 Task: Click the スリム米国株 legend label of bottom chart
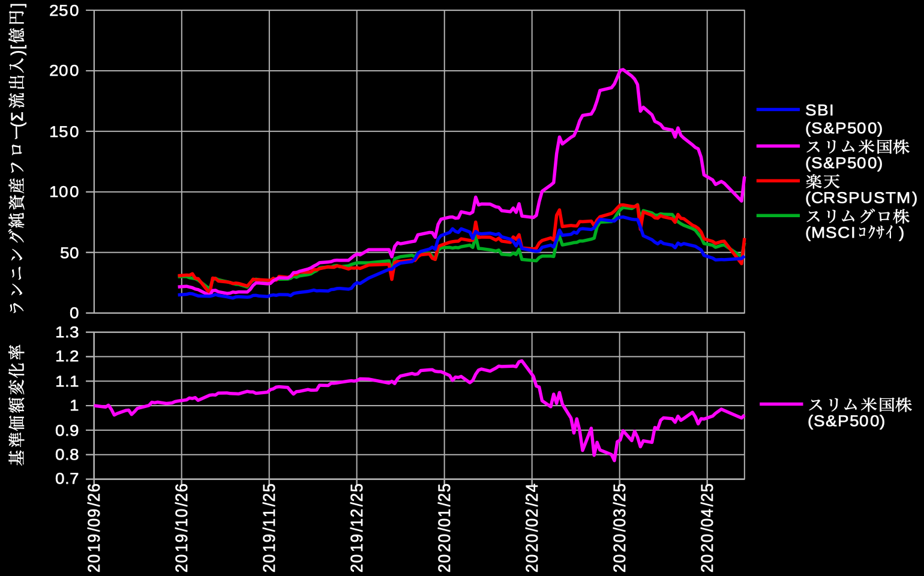pyautogui.click(x=860, y=413)
